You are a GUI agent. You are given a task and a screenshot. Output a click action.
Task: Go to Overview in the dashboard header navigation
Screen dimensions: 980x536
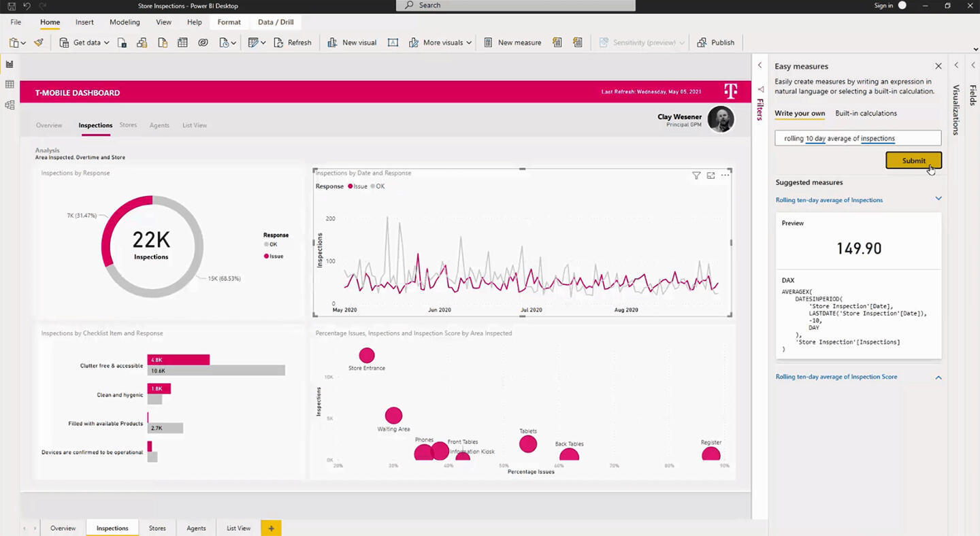point(49,125)
